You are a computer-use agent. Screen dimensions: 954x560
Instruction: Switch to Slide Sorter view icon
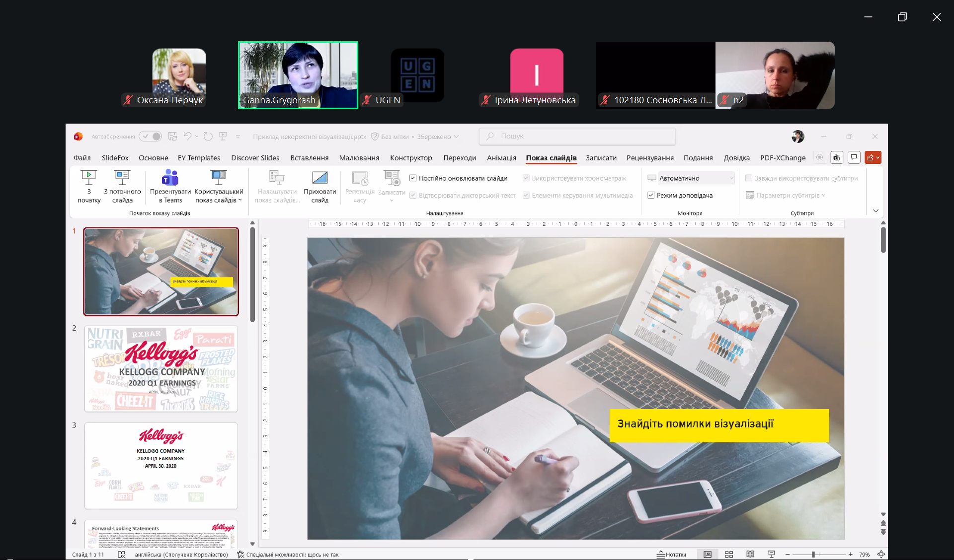click(x=729, y=554)
